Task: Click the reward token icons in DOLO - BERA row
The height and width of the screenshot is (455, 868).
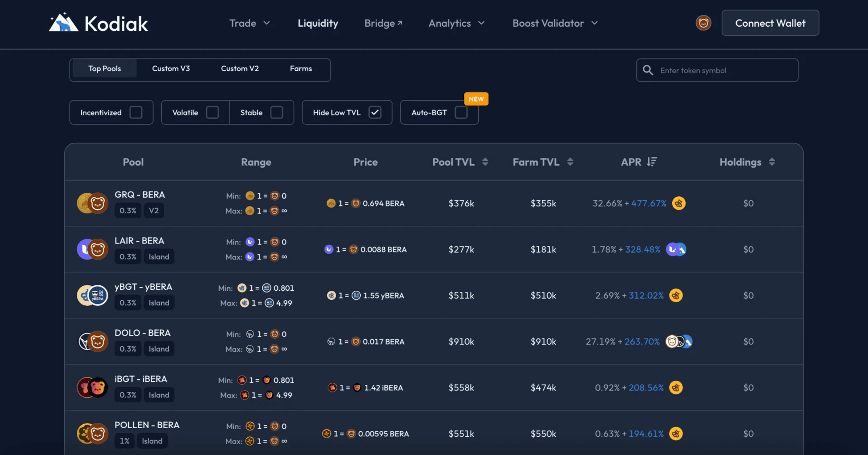Action: (x=679, y=341)
